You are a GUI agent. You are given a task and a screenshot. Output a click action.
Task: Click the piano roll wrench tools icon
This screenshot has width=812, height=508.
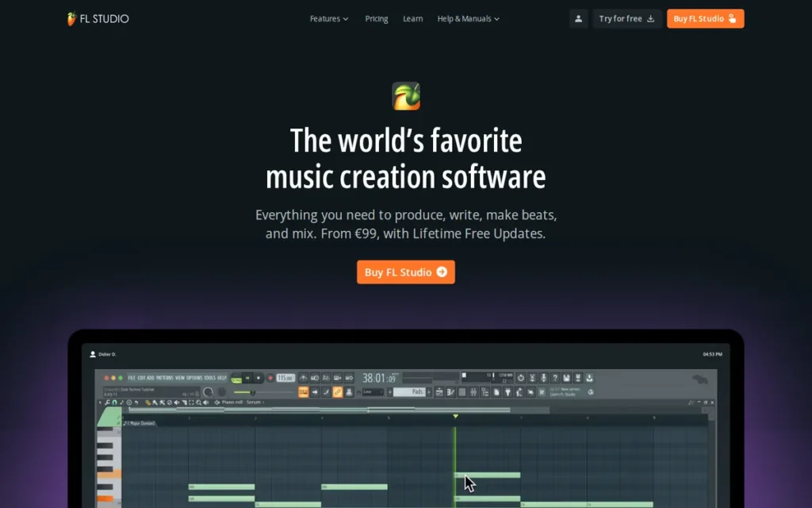pyautogui.click(x=107, y=402)
